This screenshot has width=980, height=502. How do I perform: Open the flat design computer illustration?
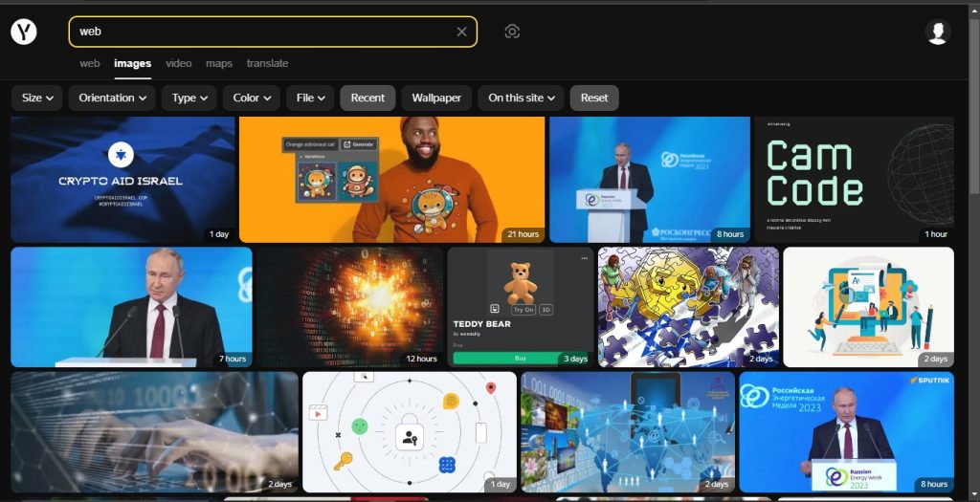point(869,307)
